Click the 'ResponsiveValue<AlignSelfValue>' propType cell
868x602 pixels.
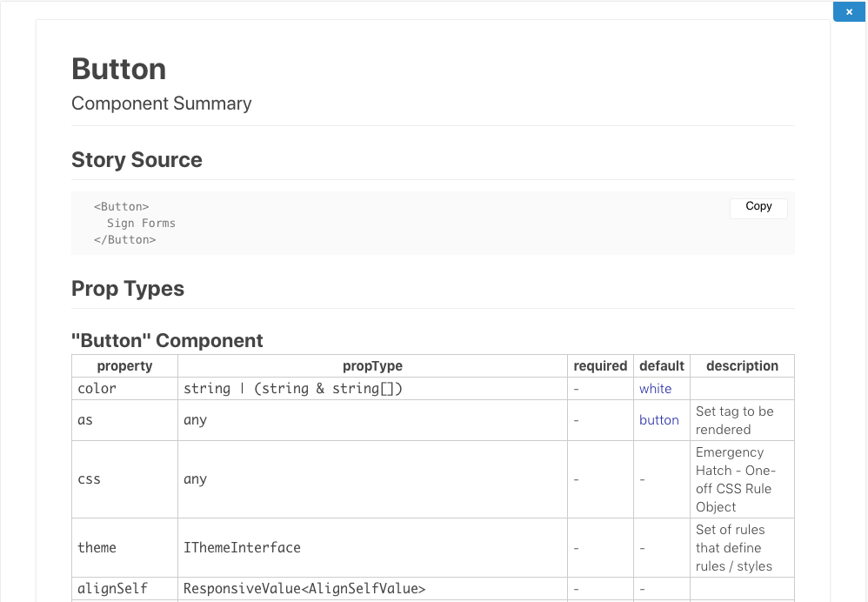(x=304, y=589)
